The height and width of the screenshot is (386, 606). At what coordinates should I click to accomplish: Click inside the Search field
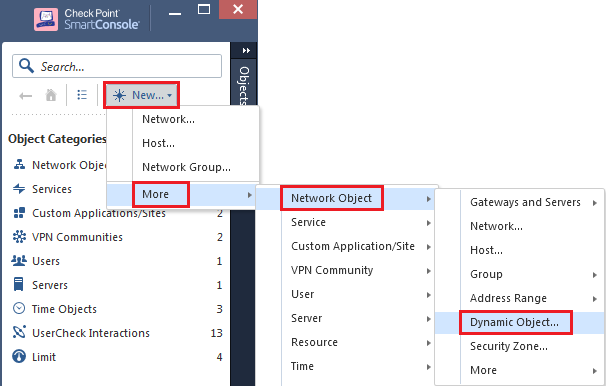coord(117,66)
